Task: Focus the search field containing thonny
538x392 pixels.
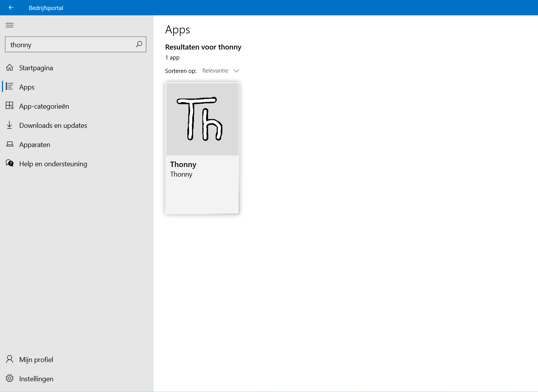Action: (x=76, y=45)
